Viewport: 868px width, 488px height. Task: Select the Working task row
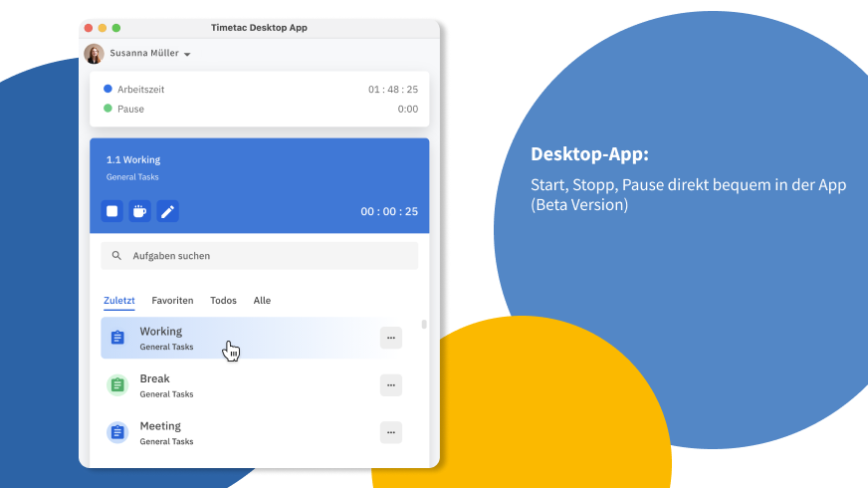tap(259, 338)
